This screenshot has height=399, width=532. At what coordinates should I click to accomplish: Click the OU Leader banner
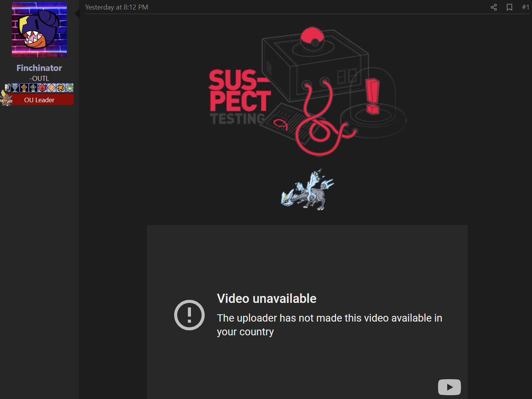click(x=39, y=100)
